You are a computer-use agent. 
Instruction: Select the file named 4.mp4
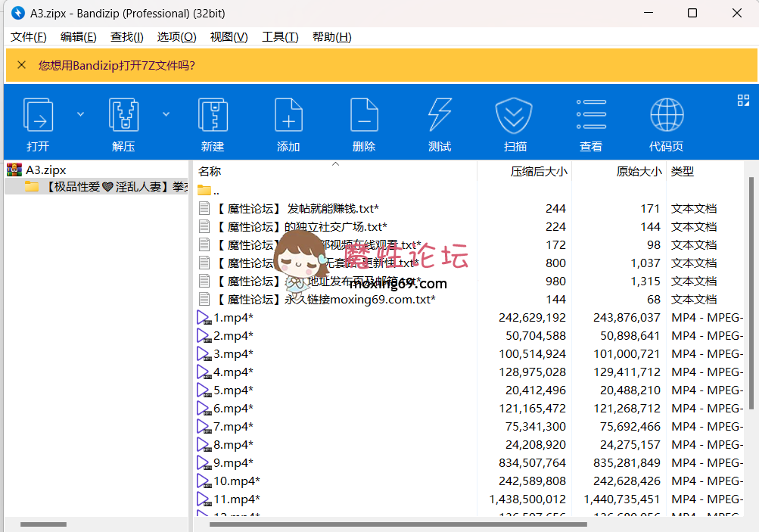tap(233, 372)
